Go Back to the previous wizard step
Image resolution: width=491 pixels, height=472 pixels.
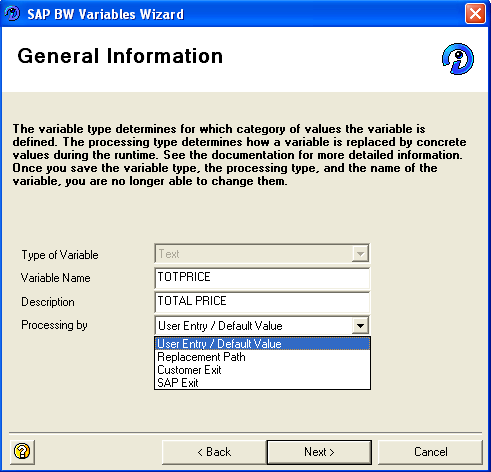coord(214,452)
